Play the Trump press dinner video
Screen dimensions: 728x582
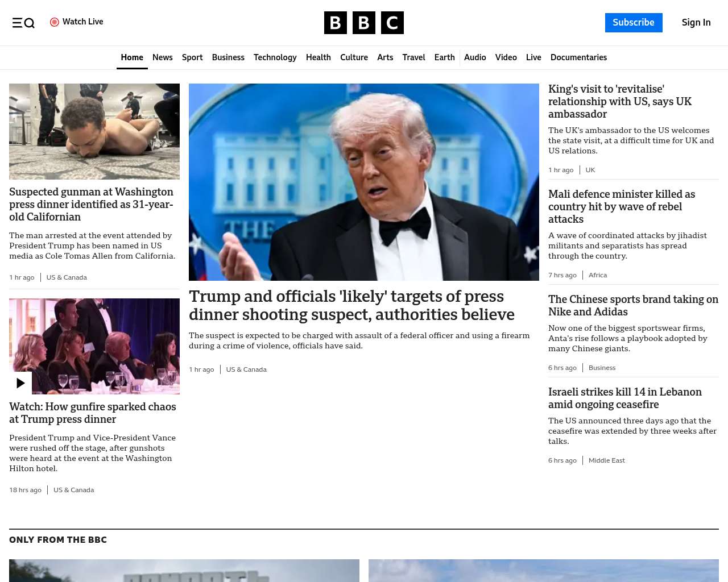pos(20,383)
